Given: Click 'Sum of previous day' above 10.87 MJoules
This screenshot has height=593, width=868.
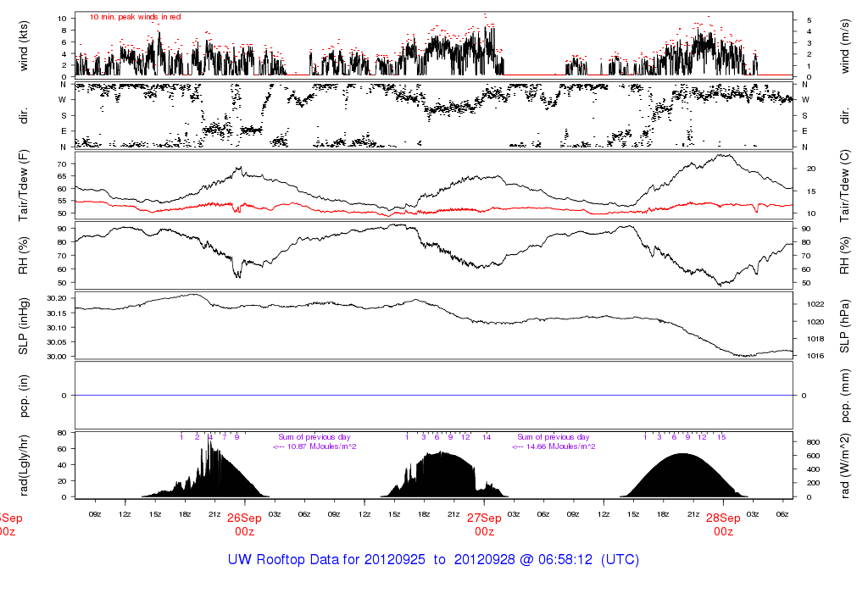Looking at the screenshot, I should click(x=314, y=437).
